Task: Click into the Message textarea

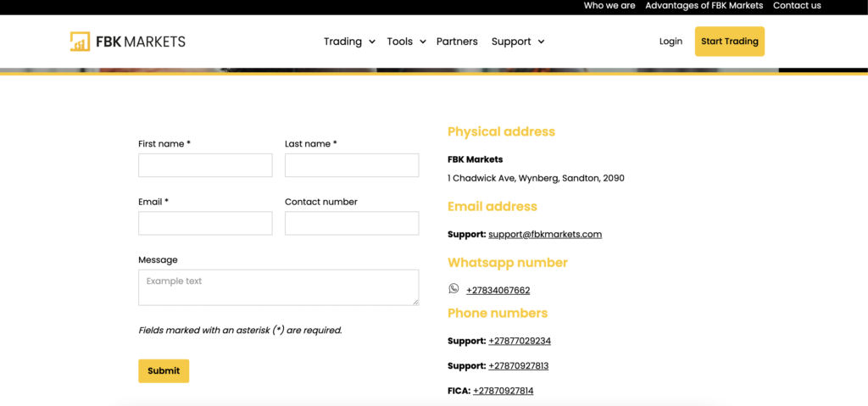Action: [278, 287]
